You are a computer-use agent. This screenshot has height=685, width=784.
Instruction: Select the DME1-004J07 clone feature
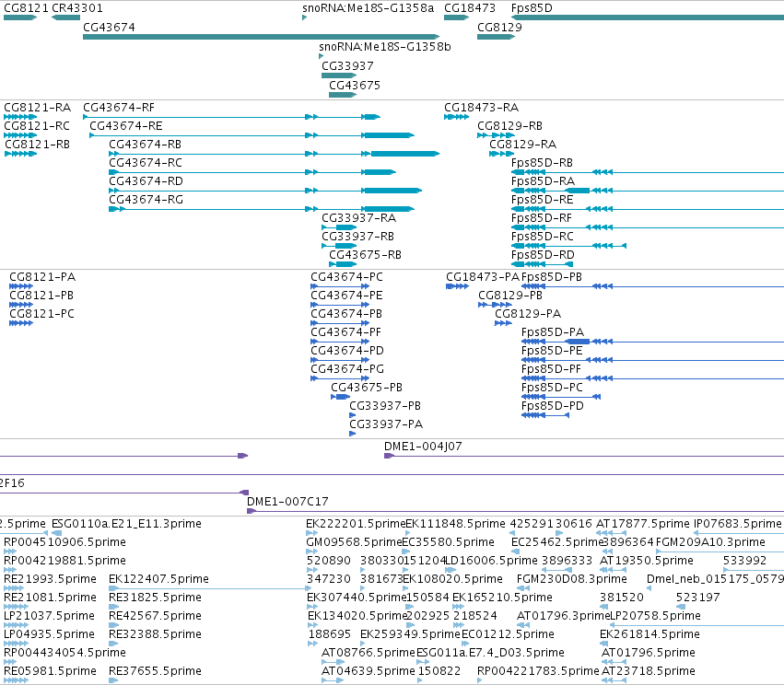423,447
